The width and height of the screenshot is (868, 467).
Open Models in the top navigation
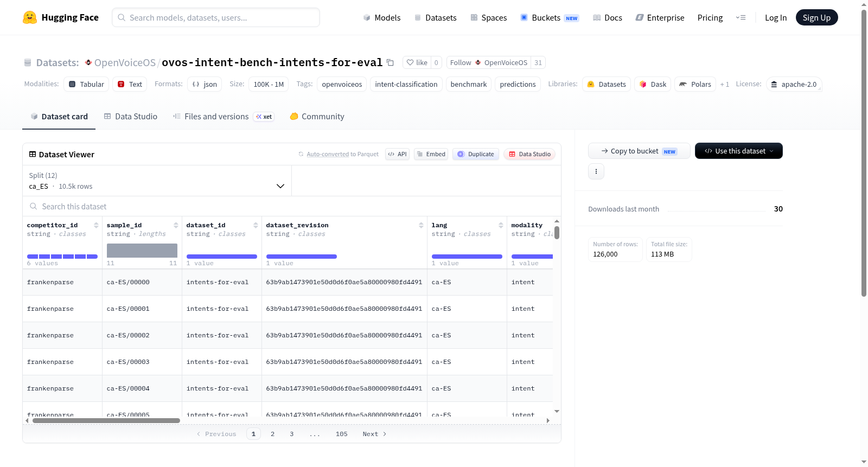tap(382, 17)
